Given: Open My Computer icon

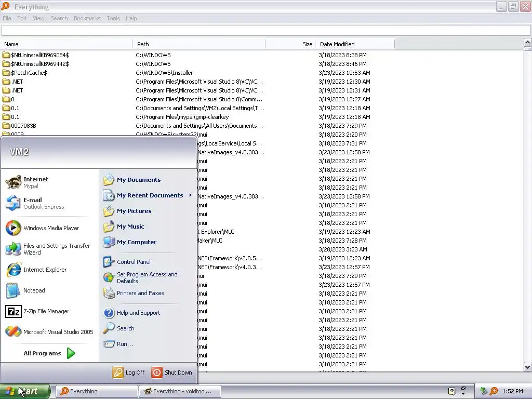Looking at the screenshot, I should [x=109, y=242].
